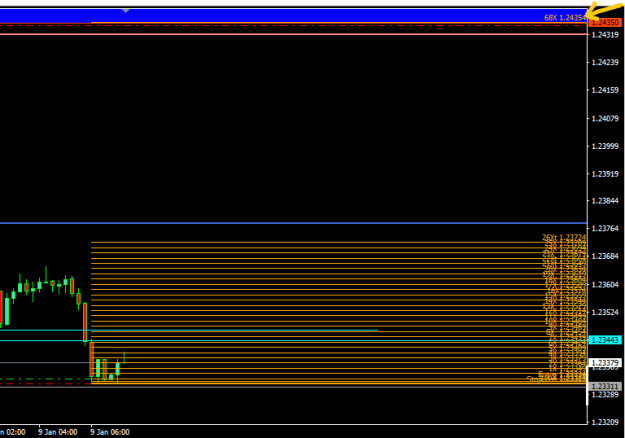Screen dimensions: 625x438
Task: Click the 26K 1.23724 level label
Action: tap(564, 238)
